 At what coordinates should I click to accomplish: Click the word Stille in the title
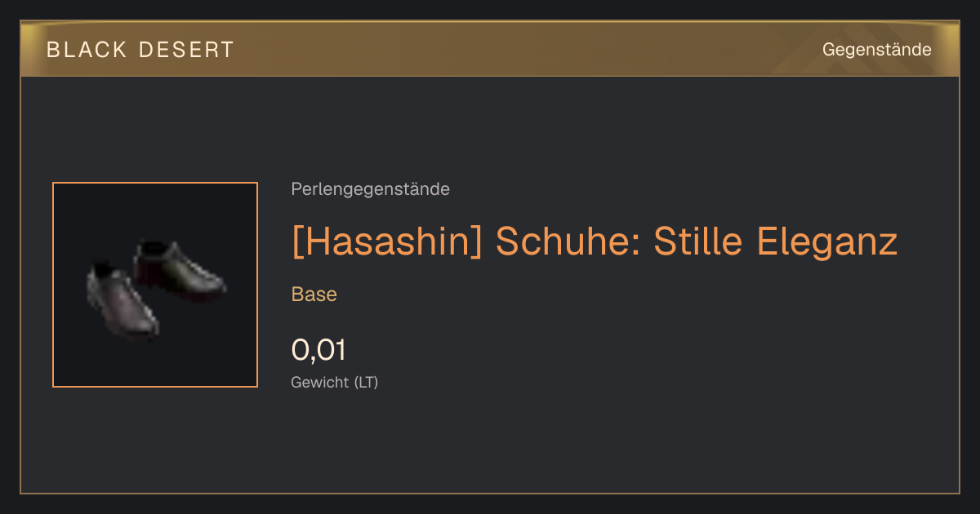tap(699, 242)
